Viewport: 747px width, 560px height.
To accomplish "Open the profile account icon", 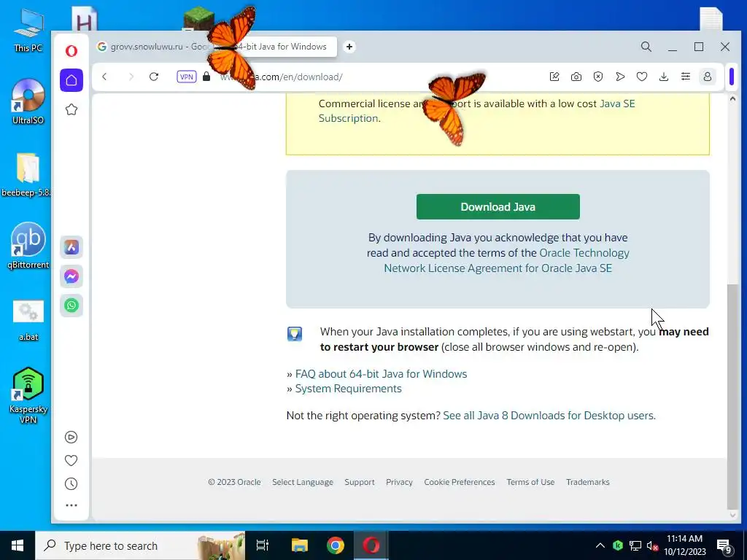I will click(708, 77).
